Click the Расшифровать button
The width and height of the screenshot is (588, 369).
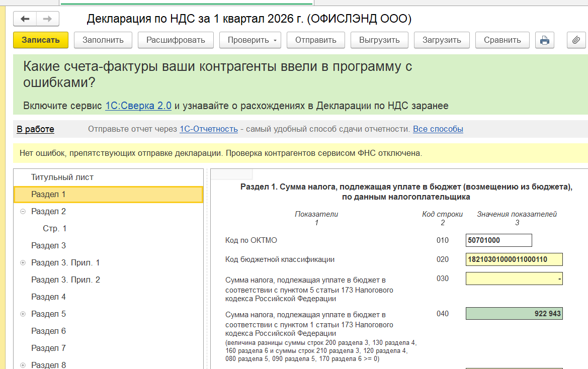point(176,40)
